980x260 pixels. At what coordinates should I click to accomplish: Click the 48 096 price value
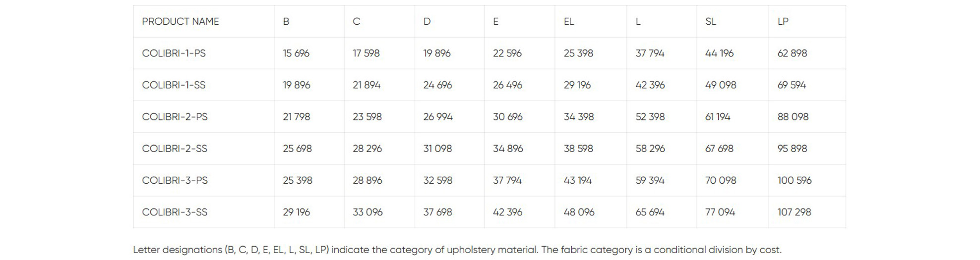pyautogui.click(x=579, y=212)
